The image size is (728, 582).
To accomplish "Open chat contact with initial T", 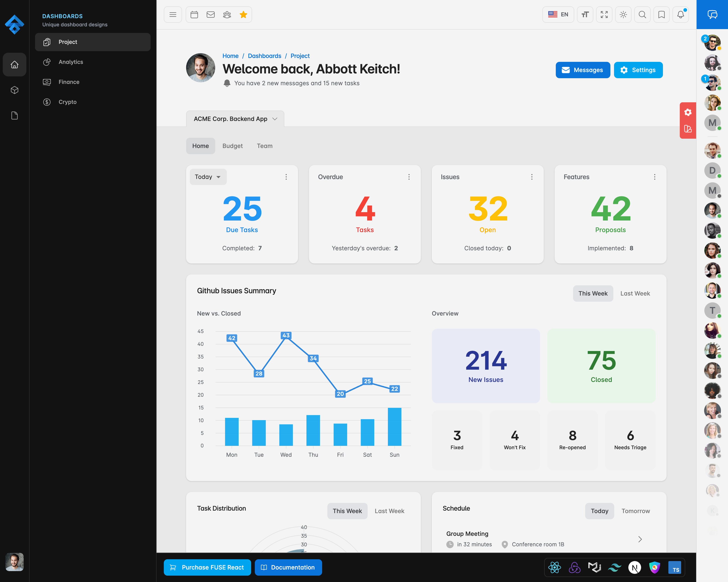I will coord(712,310).
